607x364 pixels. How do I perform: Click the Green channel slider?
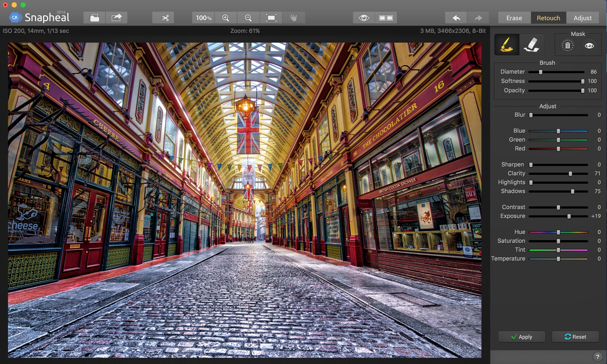click(558, 140)
